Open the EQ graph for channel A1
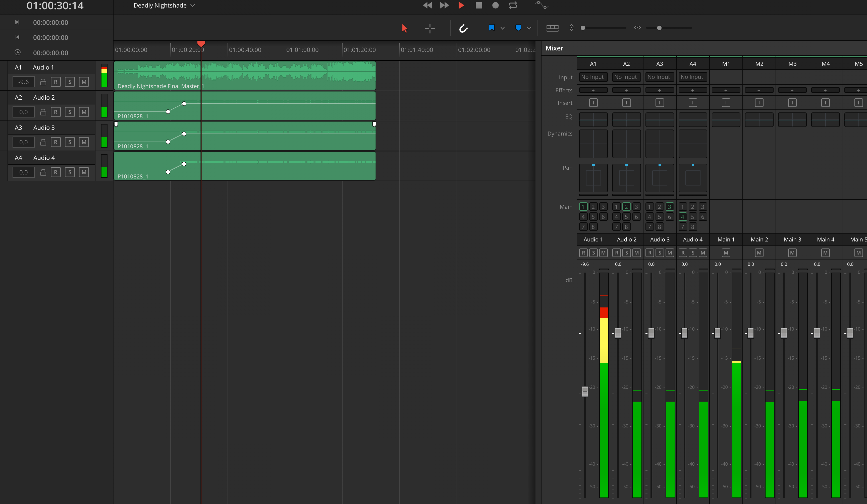The image size is (867, 504). coord(593,120)
